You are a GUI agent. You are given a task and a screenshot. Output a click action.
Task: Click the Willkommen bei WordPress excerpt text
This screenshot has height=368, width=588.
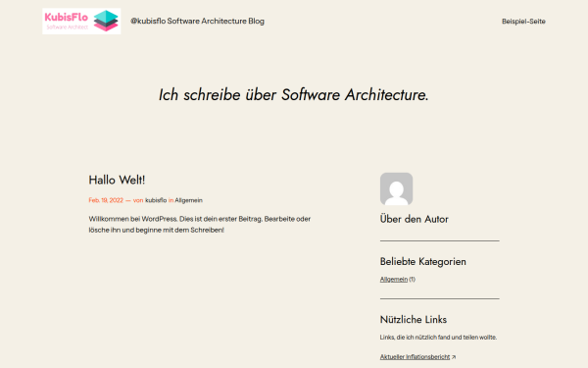(x=200, y=224)
